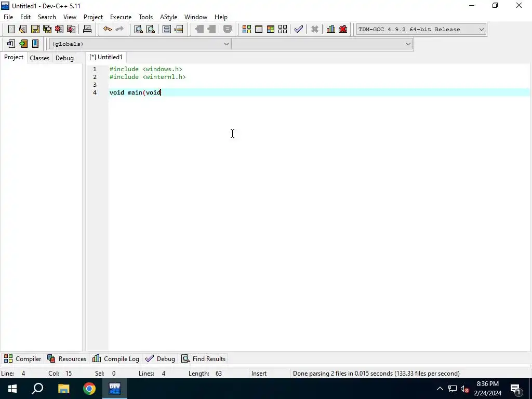This screenshot has height=399, width=532.
Task: Open File Explorer from the taskbar
Action: click(x=63, y=389)
